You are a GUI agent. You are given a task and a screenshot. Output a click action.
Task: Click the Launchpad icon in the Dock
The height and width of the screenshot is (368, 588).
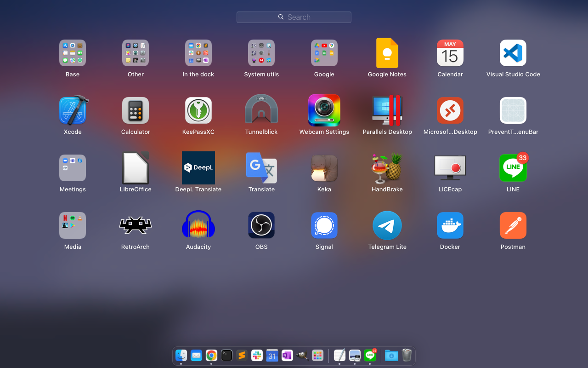[317, 355]
